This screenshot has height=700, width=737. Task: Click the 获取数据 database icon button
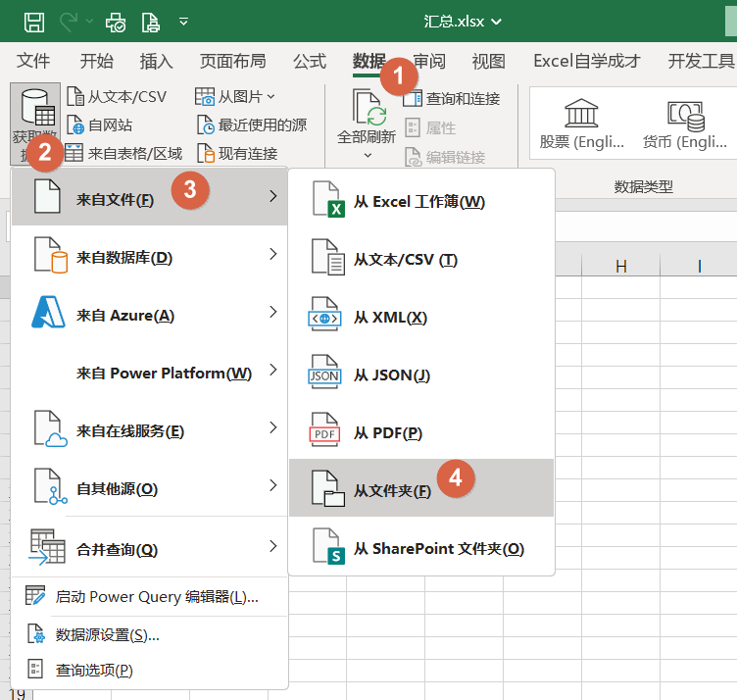coord(35,124)
